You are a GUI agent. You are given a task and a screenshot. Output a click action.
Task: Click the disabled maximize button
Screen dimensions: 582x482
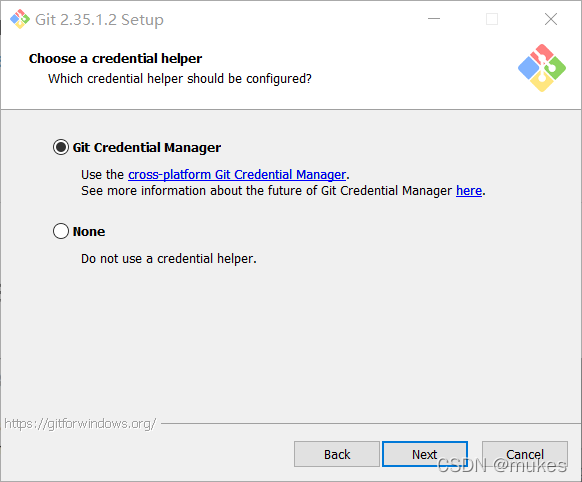[492, 19]
